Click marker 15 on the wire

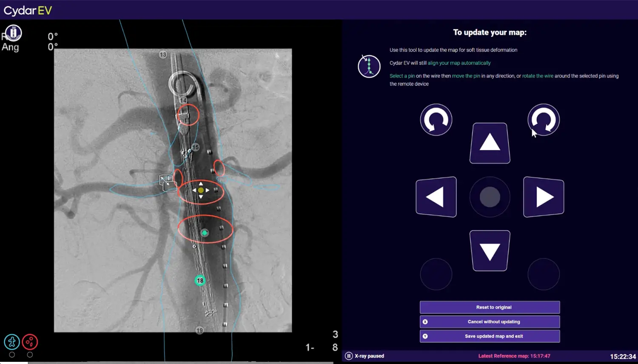(195, 147)
